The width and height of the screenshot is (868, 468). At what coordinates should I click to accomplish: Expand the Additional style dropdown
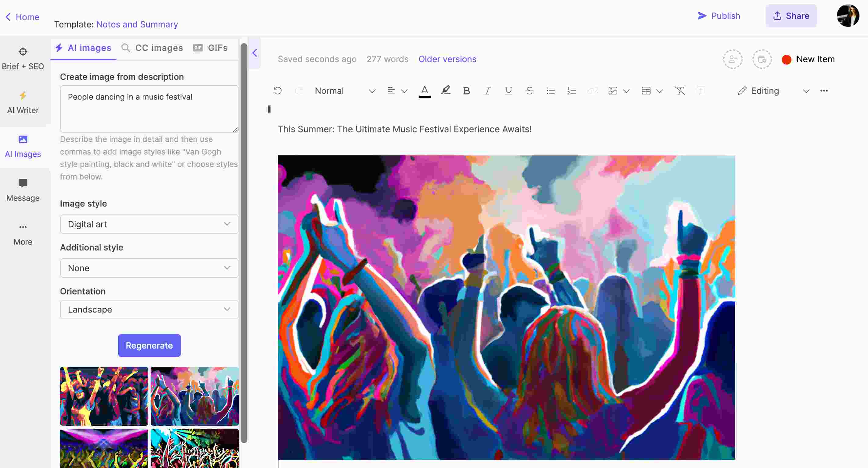[149, 268]
